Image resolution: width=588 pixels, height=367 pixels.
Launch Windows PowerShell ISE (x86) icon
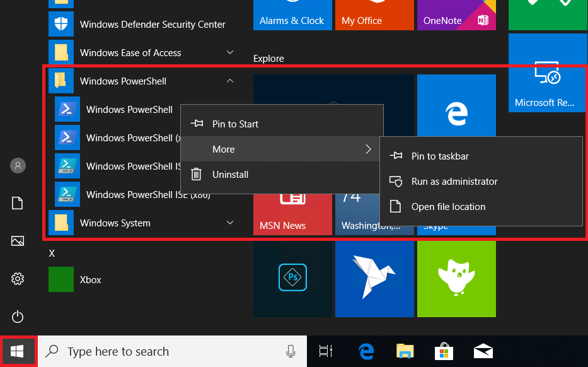coord(67,194)
